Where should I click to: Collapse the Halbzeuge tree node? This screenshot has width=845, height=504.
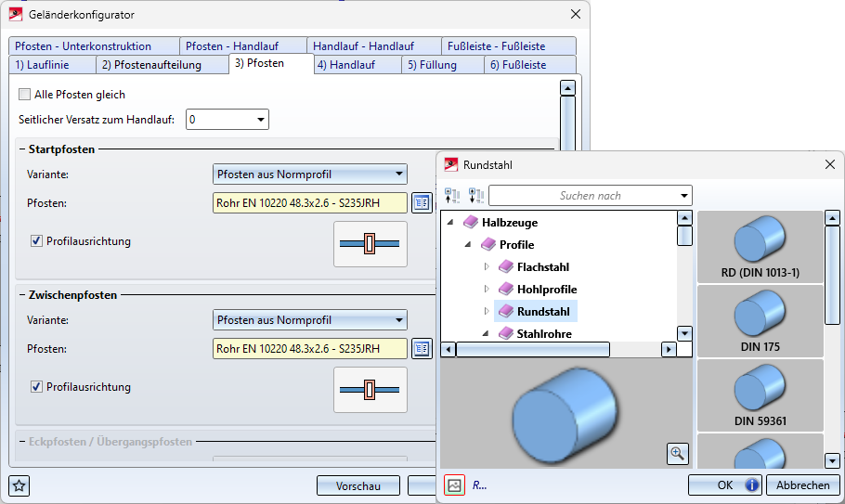click(x=450, y=222)
